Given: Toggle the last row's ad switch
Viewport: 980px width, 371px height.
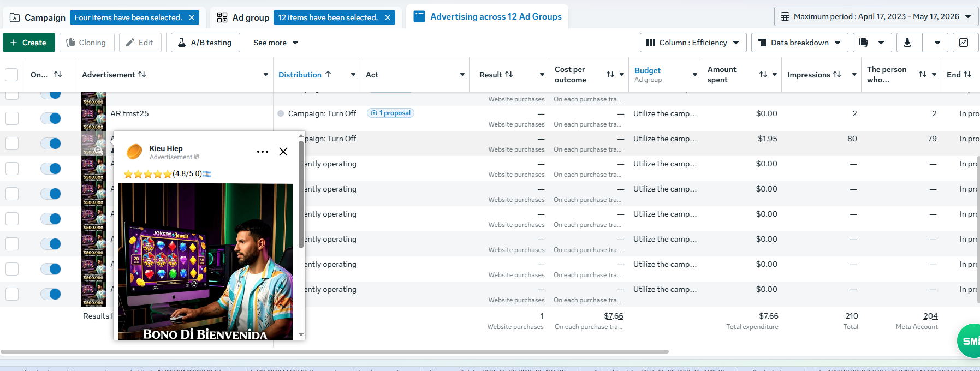Looking at the screenshot, I should [x=51, y=294].
